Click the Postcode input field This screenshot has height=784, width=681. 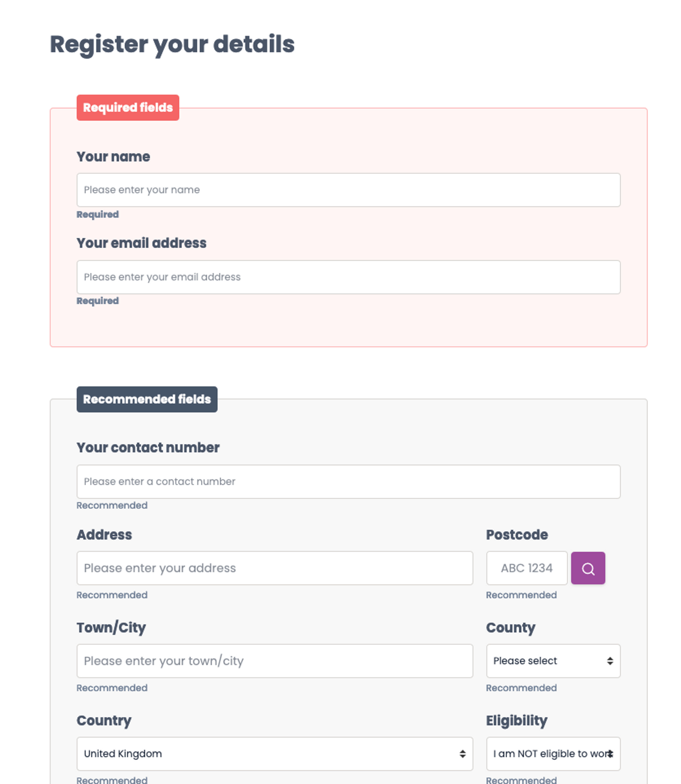click(x=527, y=568)
